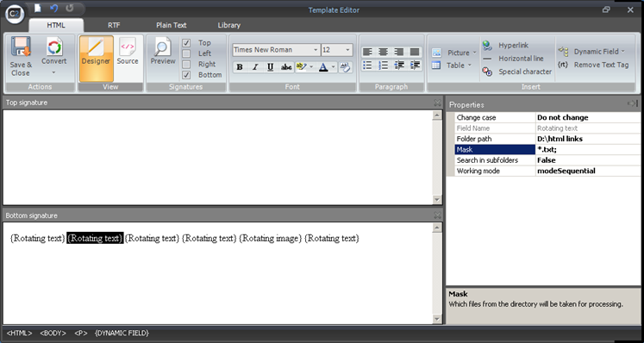The height and width of the screenshot is (343, 644).
Task: Click the Hyperlink globe icon
Action: (487, 45)
